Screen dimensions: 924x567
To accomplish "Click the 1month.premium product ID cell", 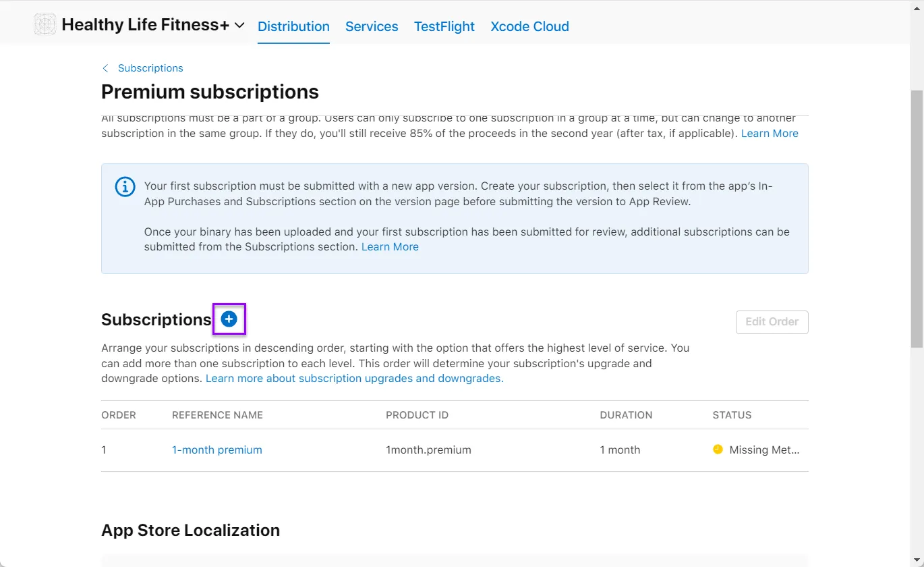I will point(428,450).
